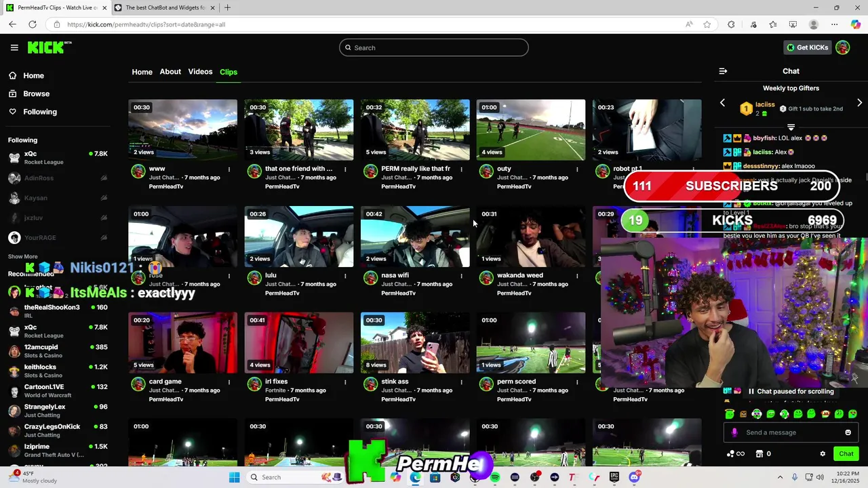The width and height of the screenshot is (868, 488).
Task: Insert the heart-eyes green emote
Action: (852, 413)
